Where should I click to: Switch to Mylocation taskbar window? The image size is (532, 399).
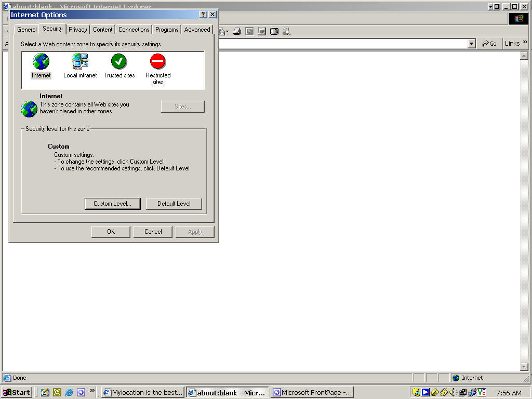tap(143, 393)
